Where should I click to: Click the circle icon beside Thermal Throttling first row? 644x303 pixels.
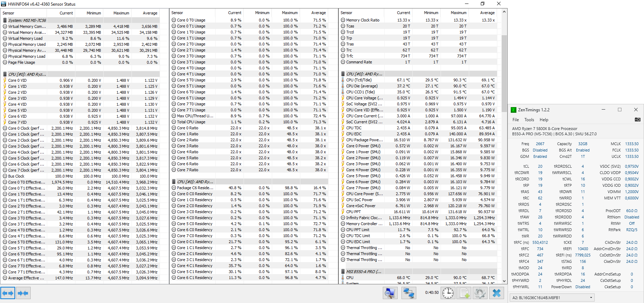point(343,248)
